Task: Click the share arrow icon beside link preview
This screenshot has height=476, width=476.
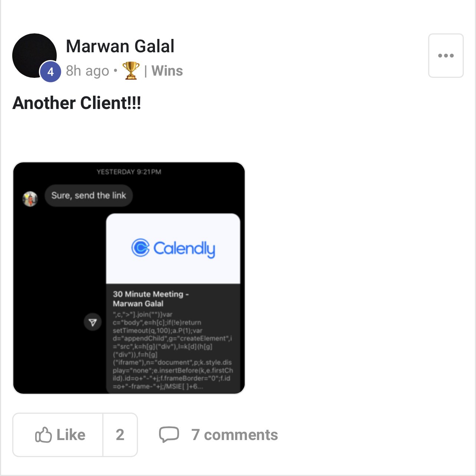Action: 93,322
